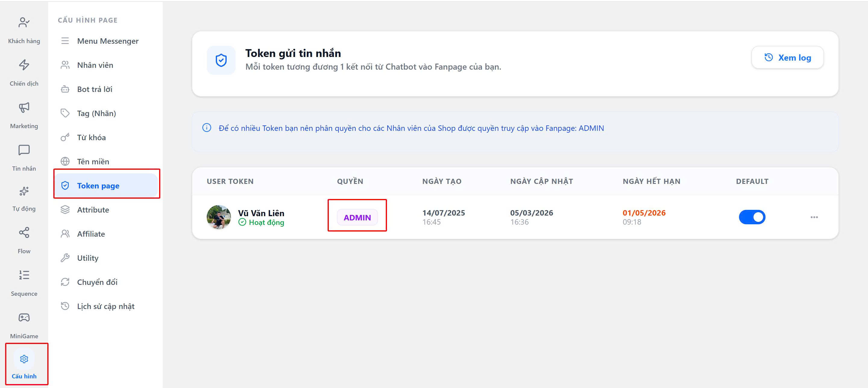Open Lịch sử cập nhật menu item
This screenshot has height=388, width=868.
[105, 306]
